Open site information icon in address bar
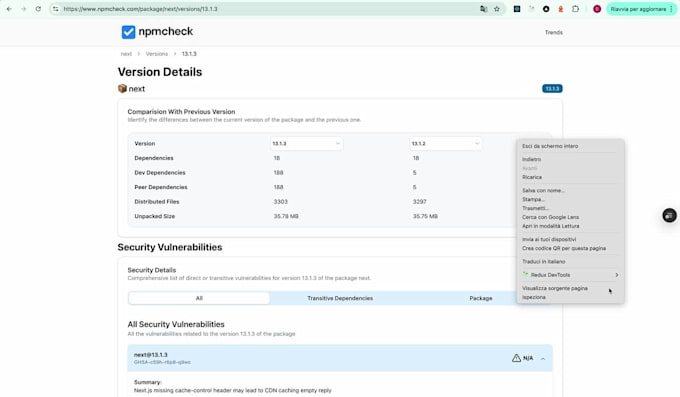 [x=56, y=9]
